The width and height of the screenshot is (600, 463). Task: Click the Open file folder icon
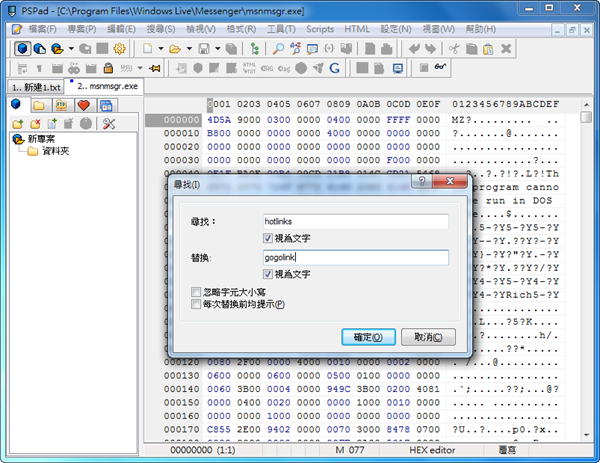(x=175, y=49)
